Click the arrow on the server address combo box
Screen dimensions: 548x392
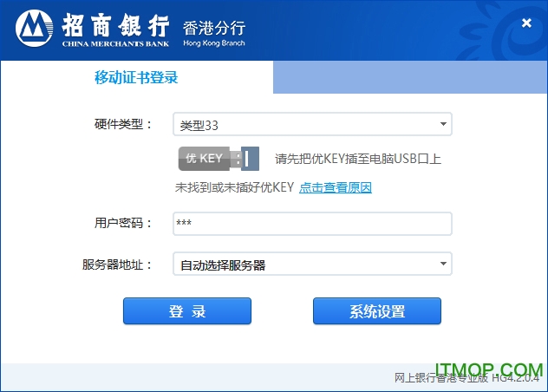[442, 264]
